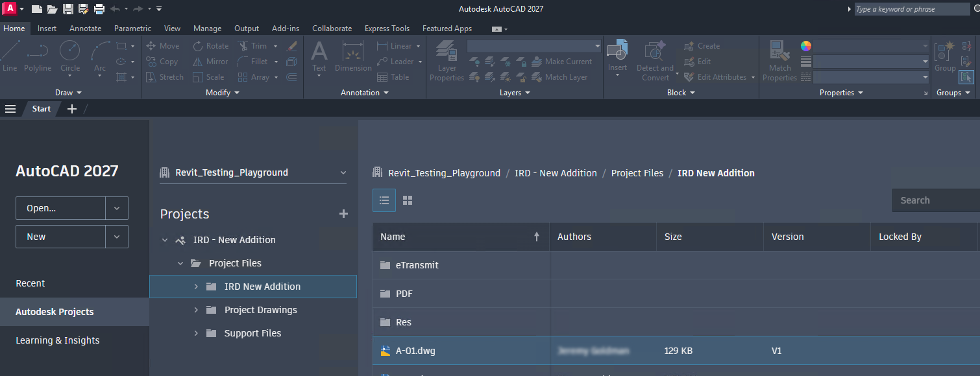Expand the Properties panel dropdown
This screenshot has width=980, height=376.
pyautogui.click(x=841, y=93)
